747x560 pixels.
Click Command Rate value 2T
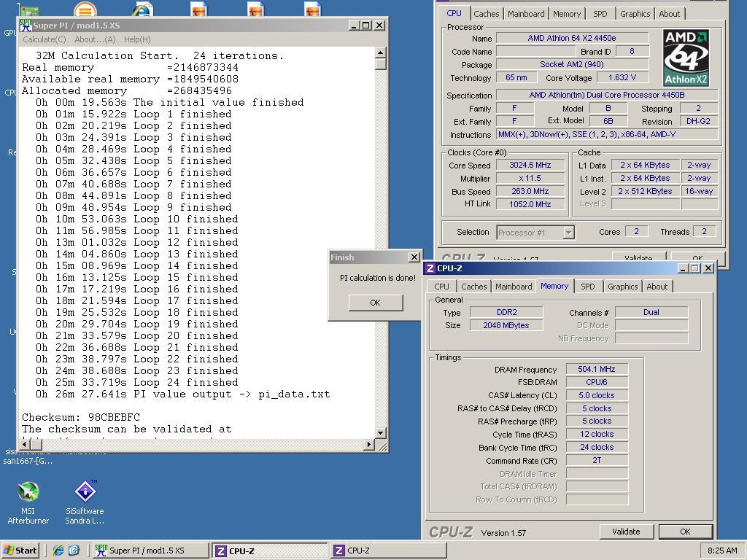tap(597, 461)
